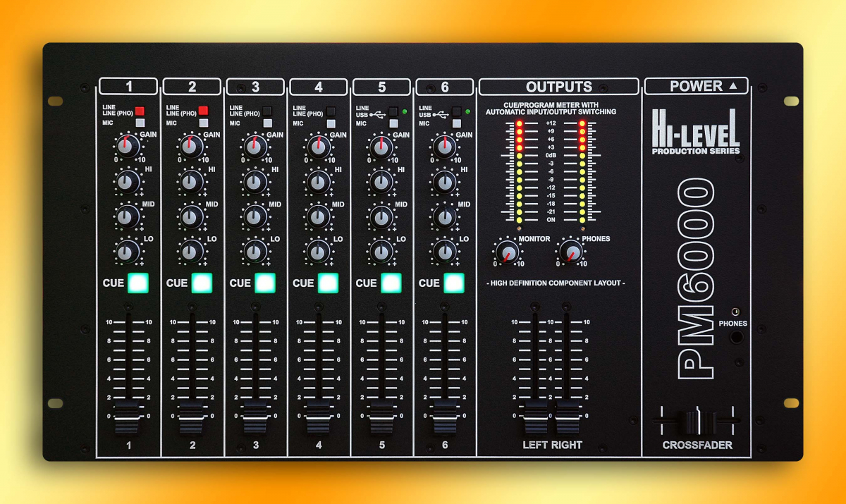
Task: Click channel 2 LO EQ knob
Action: tap(191, 251)
